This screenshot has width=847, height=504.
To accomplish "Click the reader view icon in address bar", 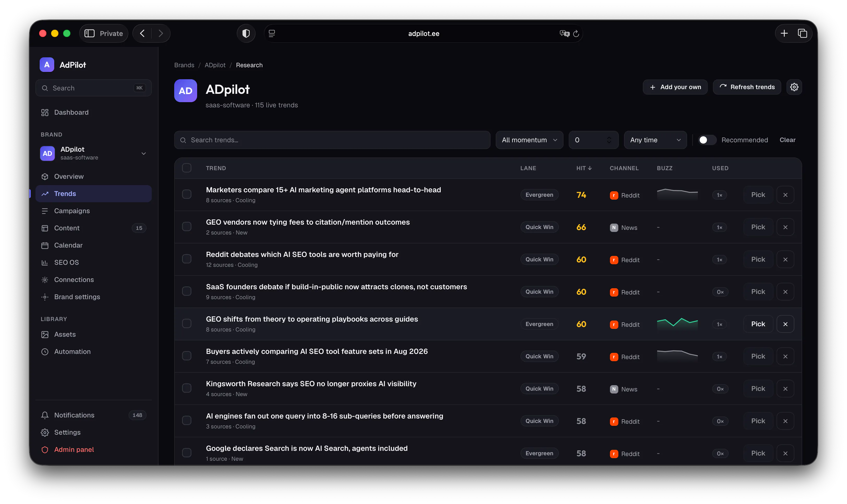I will (x=272, y=33).
